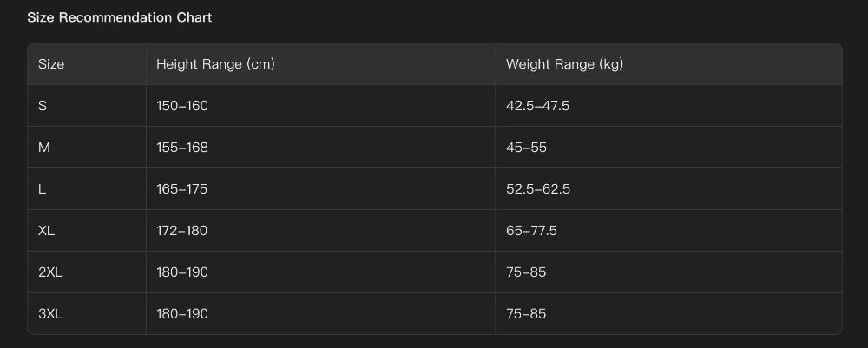Select the 172–180 height cell
868x348 pixels.
click(182, 231)
